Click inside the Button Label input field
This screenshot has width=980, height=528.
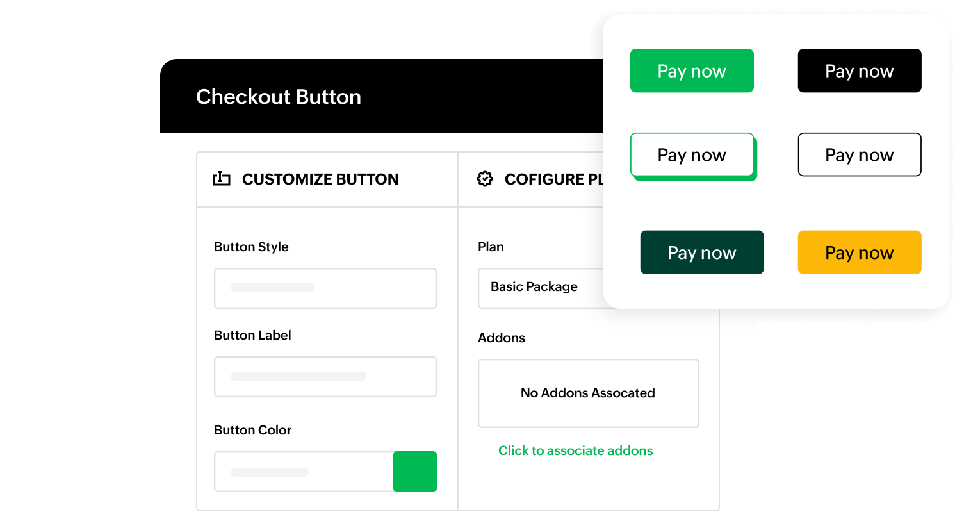pyautogui.click(x=325, y=376)
